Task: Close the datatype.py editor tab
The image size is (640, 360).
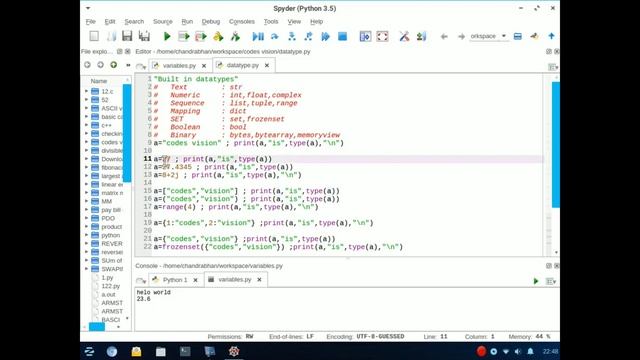Action: [267, 65]
